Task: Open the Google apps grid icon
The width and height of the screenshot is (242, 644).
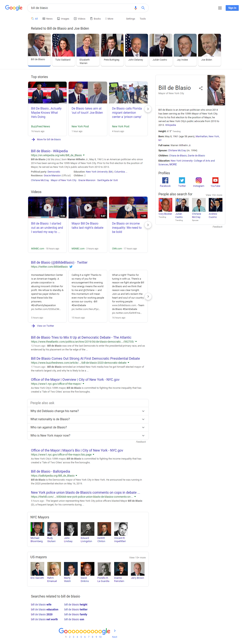Action: pyautogui.click(x=220, y=8)
